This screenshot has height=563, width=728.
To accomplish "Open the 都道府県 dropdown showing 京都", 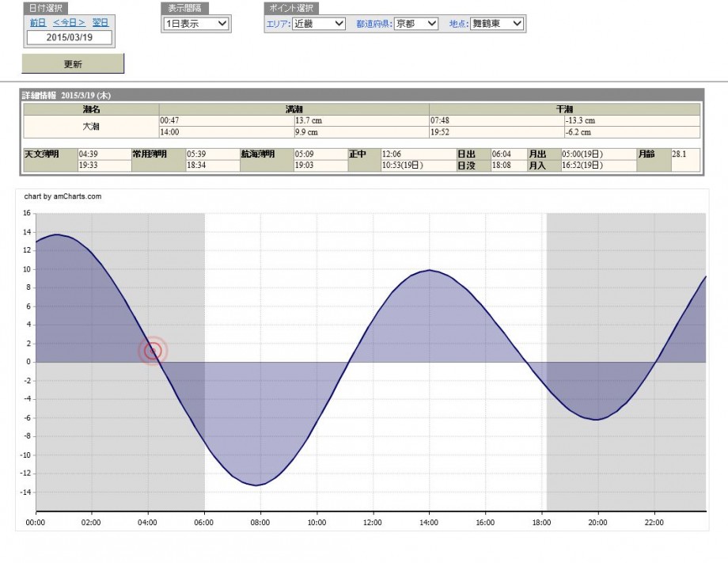I will tap(416, 24).
